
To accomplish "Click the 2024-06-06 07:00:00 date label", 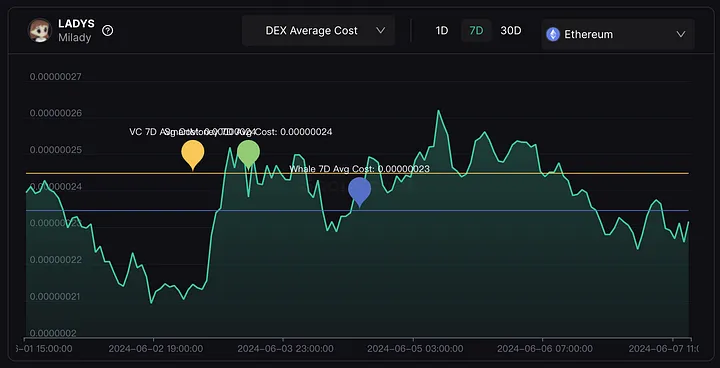I will [x=545, y=349].
